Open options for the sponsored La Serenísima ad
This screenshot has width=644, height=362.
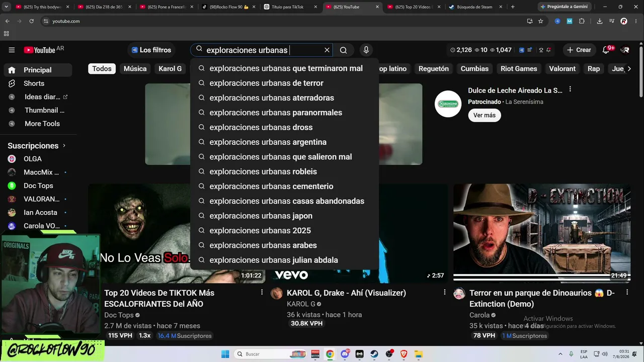pos(570,89)
